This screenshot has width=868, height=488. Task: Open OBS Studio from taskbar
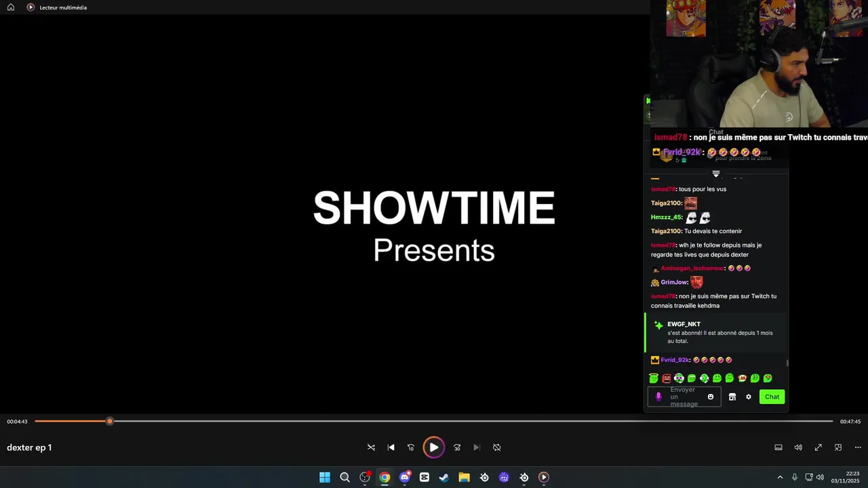(365, 477)
